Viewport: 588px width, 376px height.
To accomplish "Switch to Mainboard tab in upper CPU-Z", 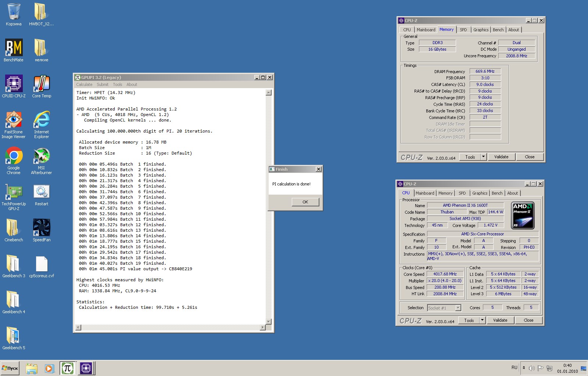I will (426, 30).
